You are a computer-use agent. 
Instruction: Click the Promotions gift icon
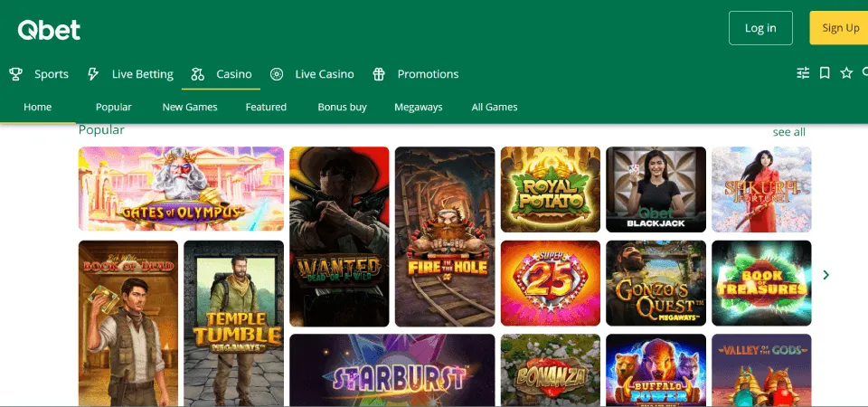pos(379,74)
